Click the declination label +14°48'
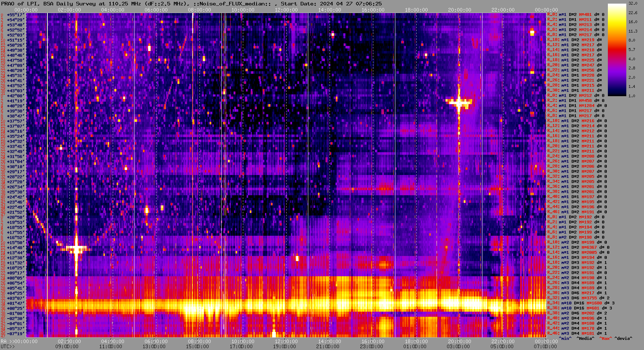 16,247
